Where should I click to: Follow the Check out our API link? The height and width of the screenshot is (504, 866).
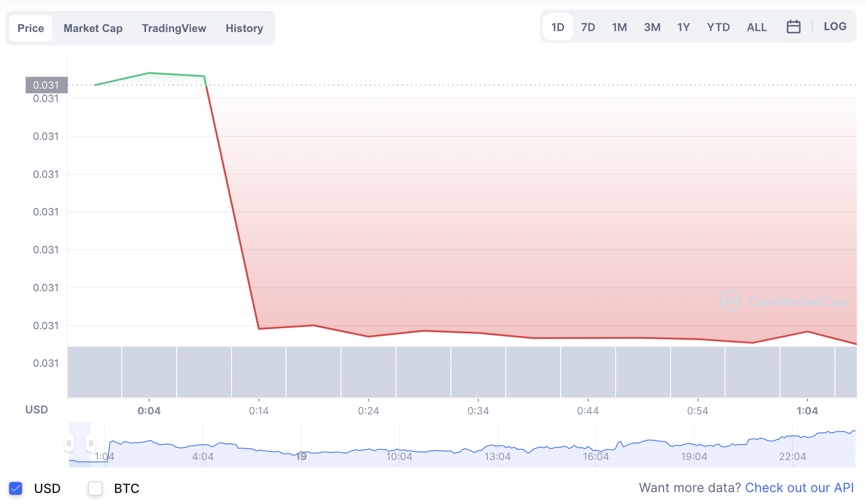799,488
